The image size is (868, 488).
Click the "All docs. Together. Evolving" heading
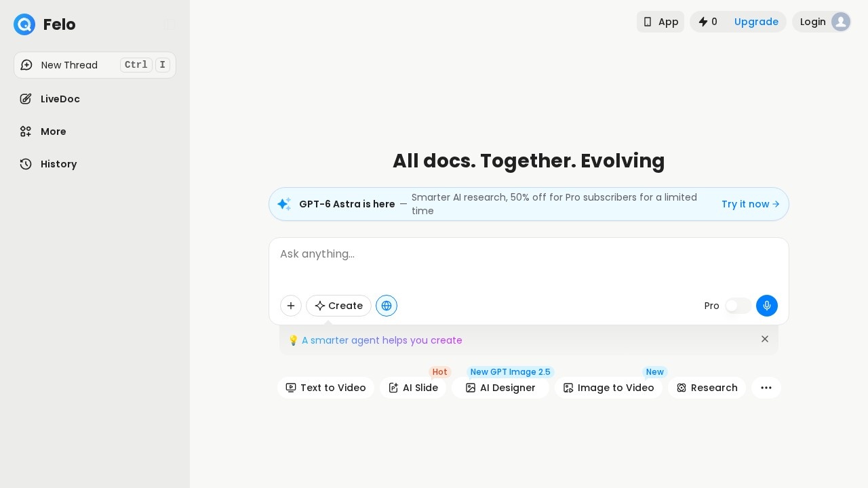(529, 161)
